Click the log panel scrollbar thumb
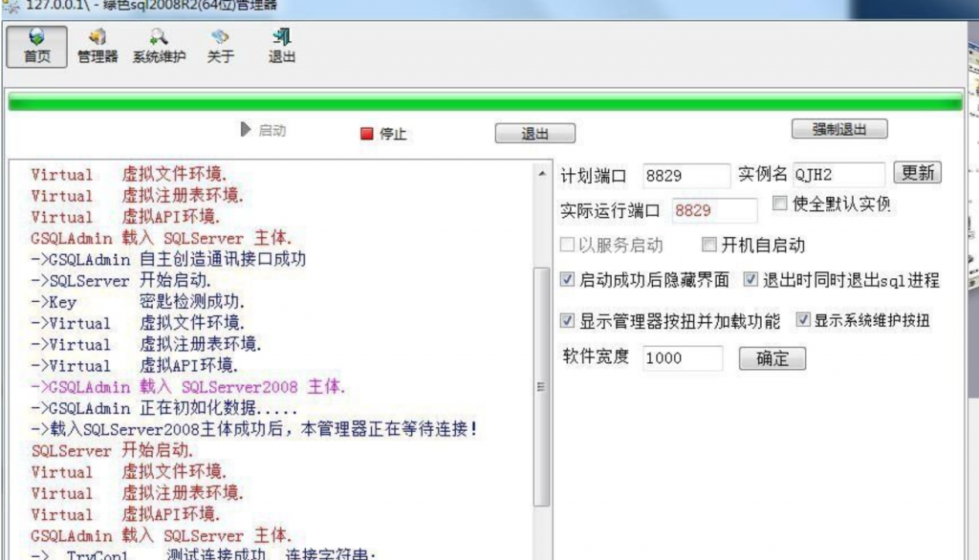Image resolution: width=979 pixels, height=560 pixels. [541, 386]
